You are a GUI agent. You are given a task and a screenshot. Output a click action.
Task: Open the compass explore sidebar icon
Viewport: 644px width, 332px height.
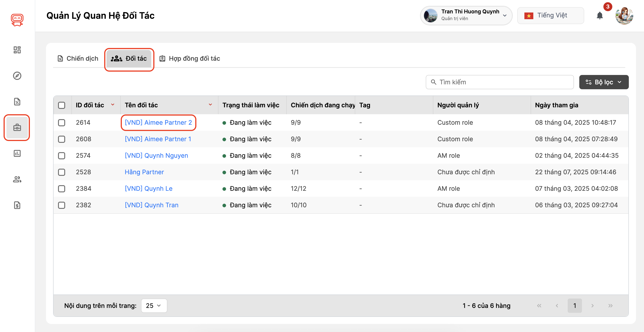click(17, 76)
